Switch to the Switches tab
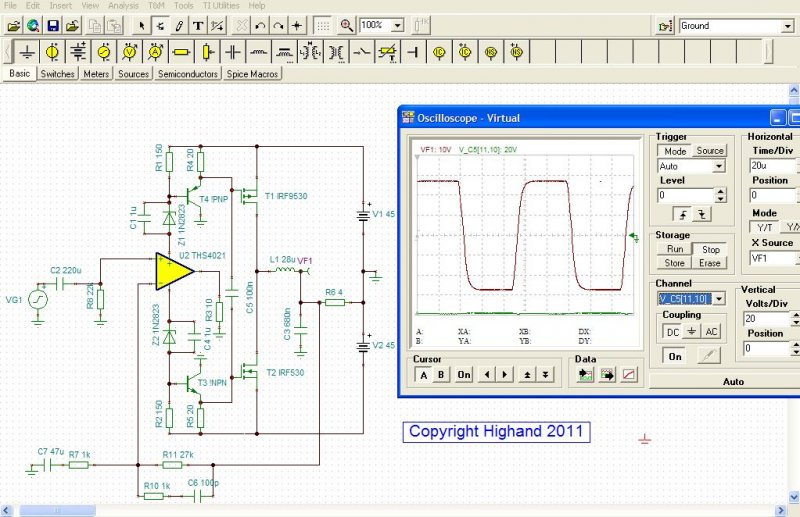 click(x=58, y=74)
